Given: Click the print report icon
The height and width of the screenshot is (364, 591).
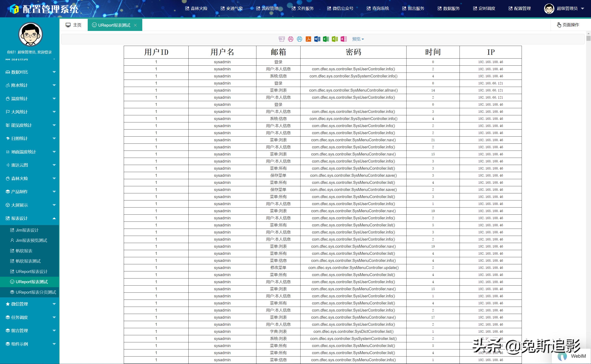Looking at the screenshot, I should pos(282,39).
